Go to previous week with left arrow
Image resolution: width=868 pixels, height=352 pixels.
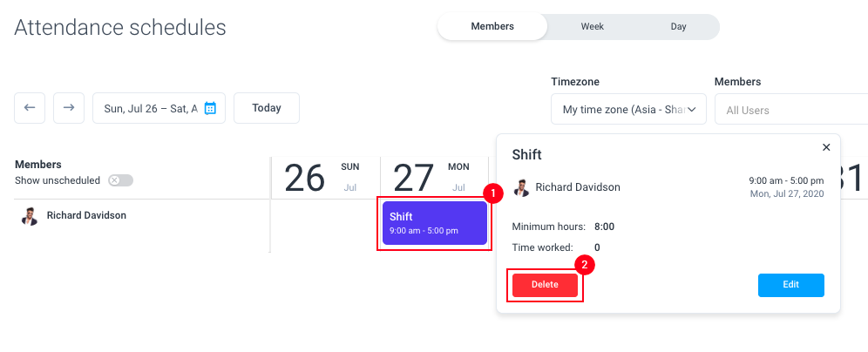[x=30, y=108]
